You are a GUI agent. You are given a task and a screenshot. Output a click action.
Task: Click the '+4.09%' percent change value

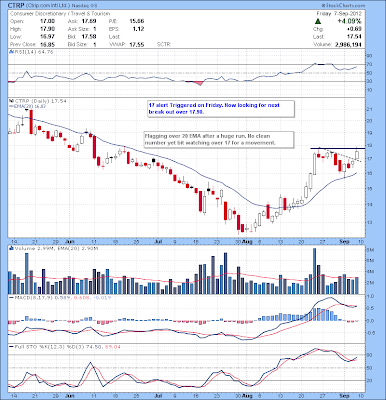349,21
